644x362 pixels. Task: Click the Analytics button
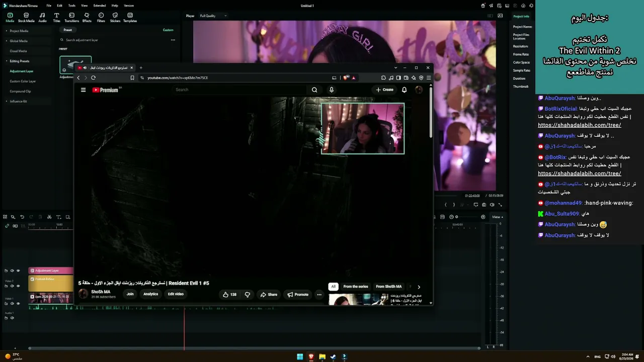150,294
